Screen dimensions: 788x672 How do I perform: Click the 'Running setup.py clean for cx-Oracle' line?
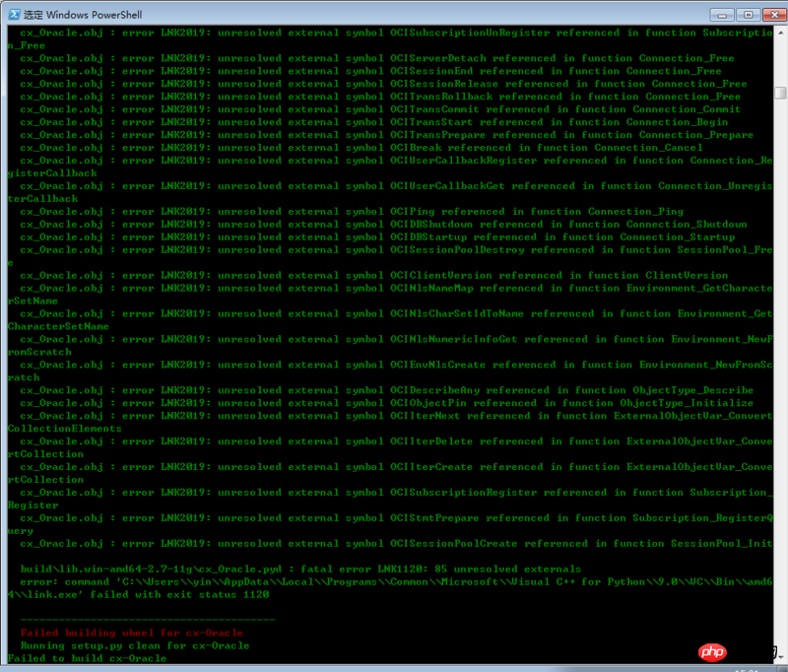click(135, 645)
